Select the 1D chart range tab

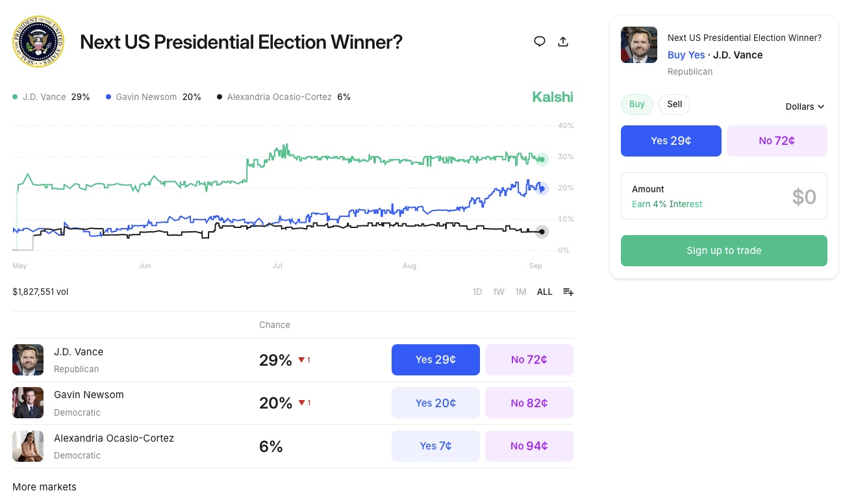pos(477,292)
